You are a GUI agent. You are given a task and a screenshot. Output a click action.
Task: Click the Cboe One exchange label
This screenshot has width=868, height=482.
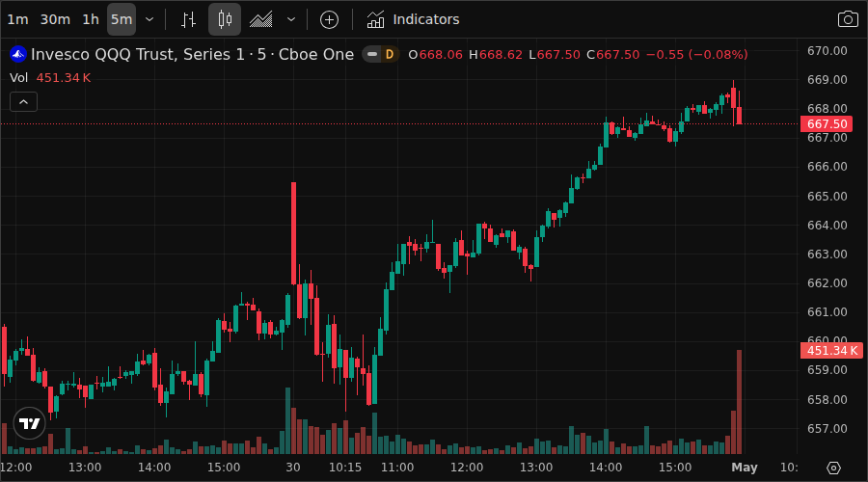316,54
